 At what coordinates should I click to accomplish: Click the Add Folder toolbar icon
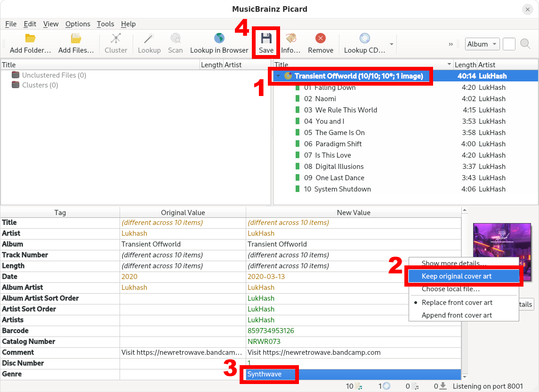pos(30,39)
